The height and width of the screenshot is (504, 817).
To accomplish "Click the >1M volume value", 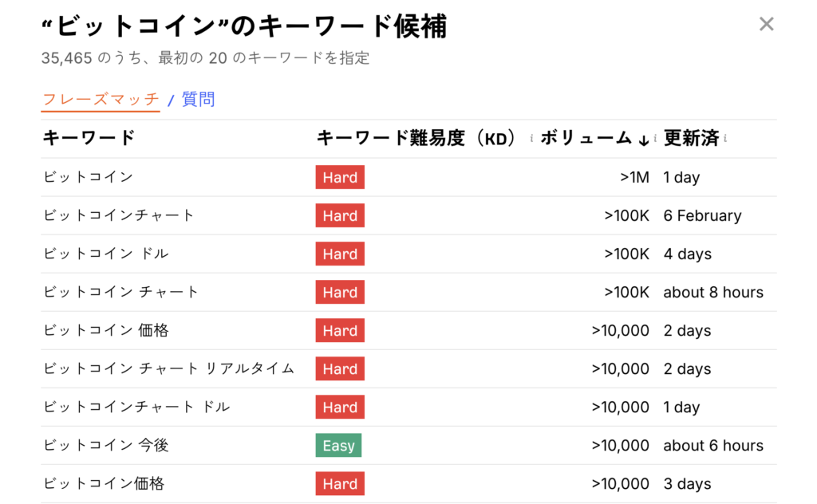I will point(634,177).
